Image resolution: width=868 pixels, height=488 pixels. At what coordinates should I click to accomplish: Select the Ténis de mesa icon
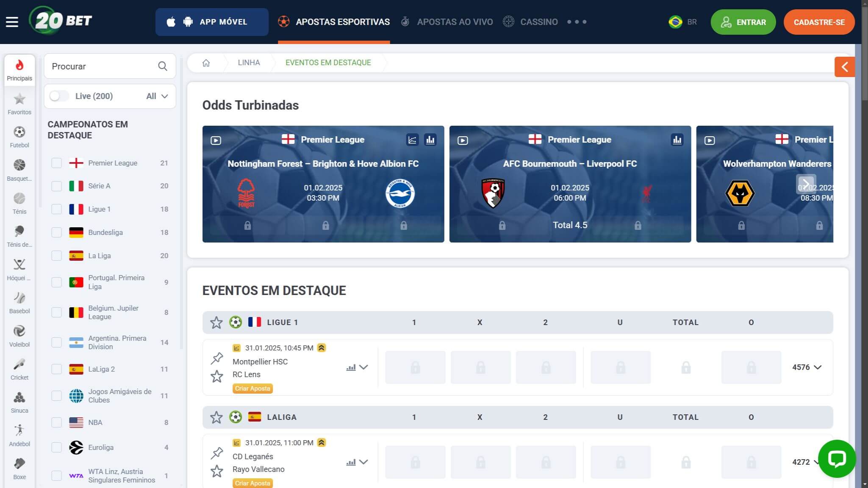[x=19, y=237]
